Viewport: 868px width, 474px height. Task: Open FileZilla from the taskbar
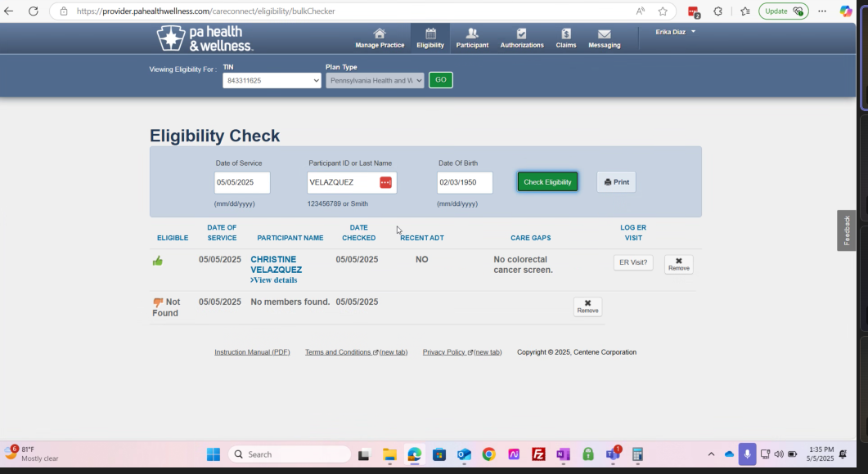[538, 454]
